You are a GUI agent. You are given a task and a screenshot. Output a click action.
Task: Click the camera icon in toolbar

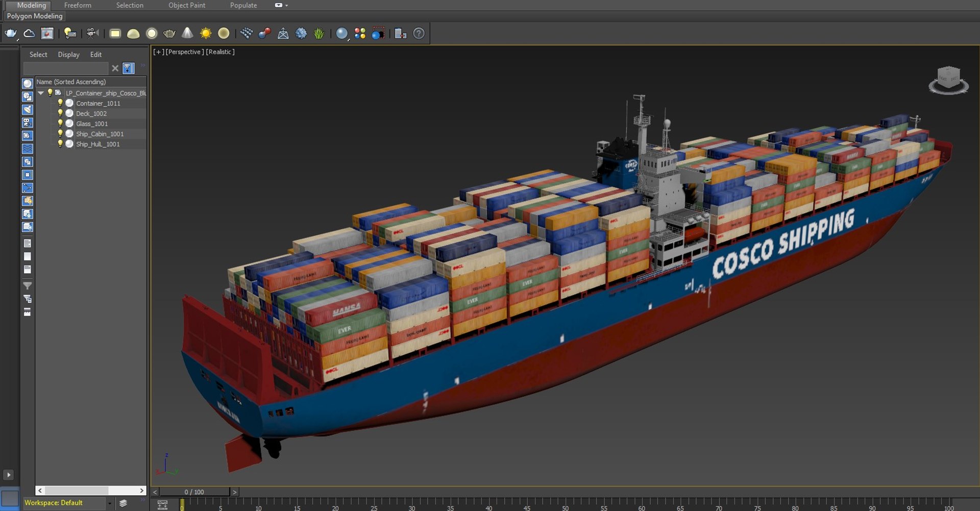tap(92, 34)
